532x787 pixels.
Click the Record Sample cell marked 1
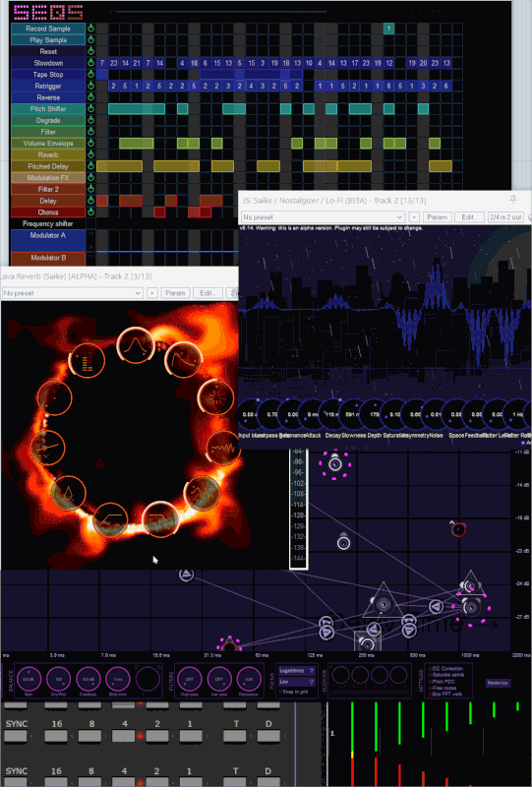(x=388, y=29)
